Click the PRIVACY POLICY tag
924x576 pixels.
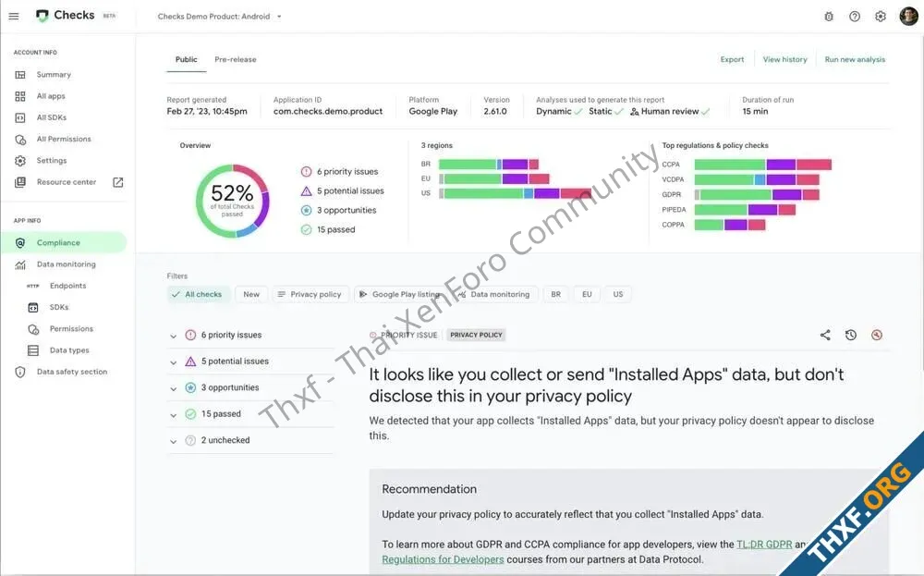tap(476, 335)
